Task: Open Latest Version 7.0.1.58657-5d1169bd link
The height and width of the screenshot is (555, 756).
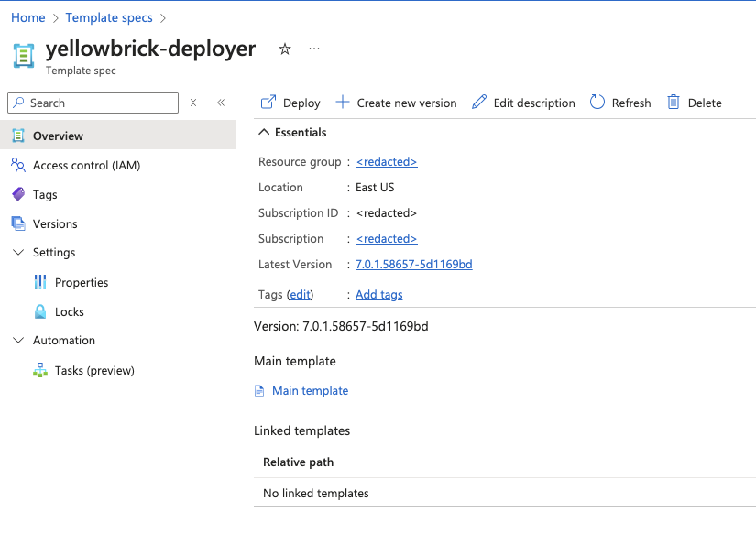Action: 413,265
